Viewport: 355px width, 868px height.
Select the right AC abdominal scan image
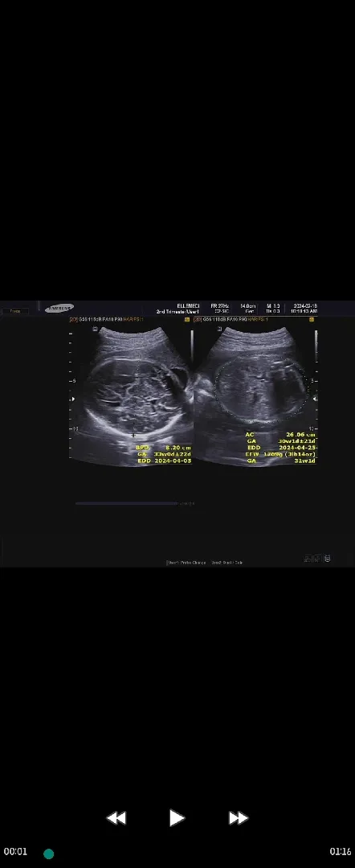coord(256,394)
